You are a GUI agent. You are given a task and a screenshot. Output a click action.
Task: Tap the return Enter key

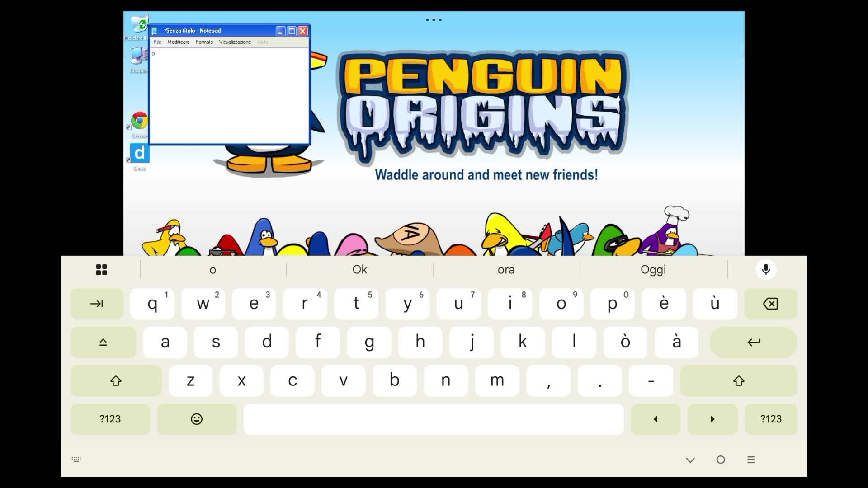(x=753, y=342)
